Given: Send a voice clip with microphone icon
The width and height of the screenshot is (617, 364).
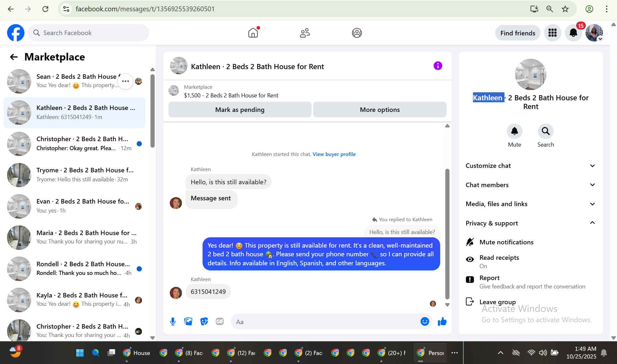Looking at the screenshot, I should pyautogui.click(x=173, y=322).
